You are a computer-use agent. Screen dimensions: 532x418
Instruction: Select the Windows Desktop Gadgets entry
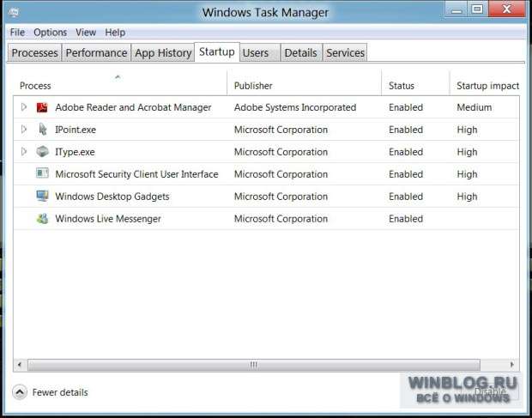click(112, 197)
